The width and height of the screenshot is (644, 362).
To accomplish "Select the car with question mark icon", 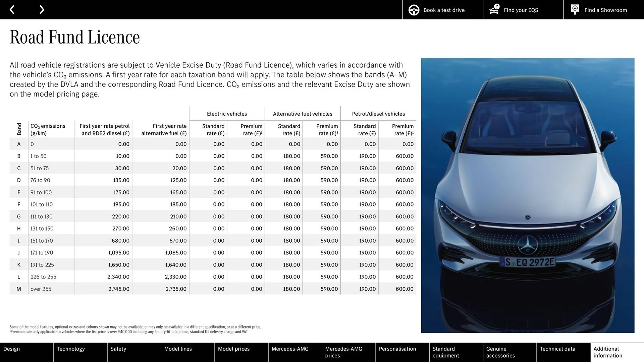I will coord(493,10).
